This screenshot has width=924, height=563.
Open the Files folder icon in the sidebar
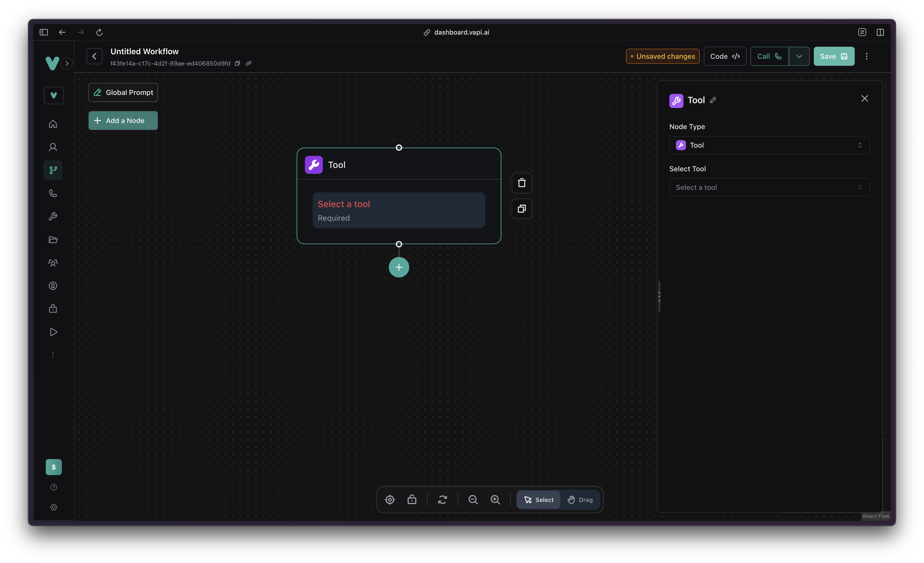tap(53, 240)
